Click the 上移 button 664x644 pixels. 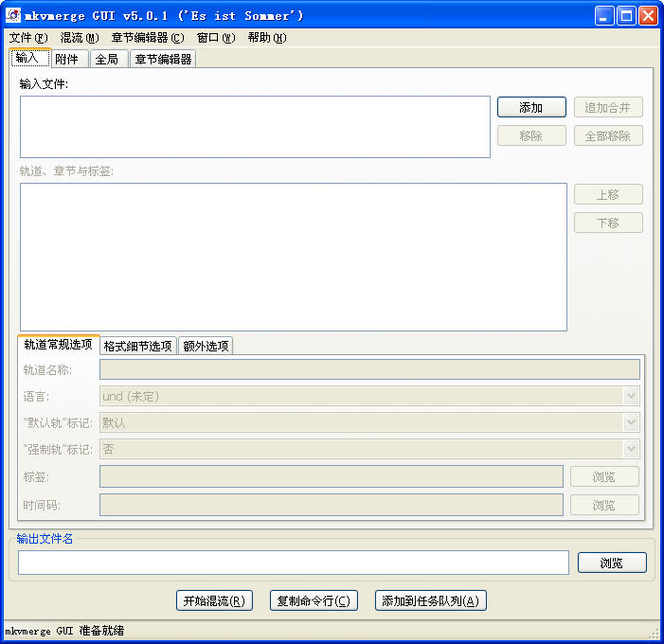click(x=608, y=194)
